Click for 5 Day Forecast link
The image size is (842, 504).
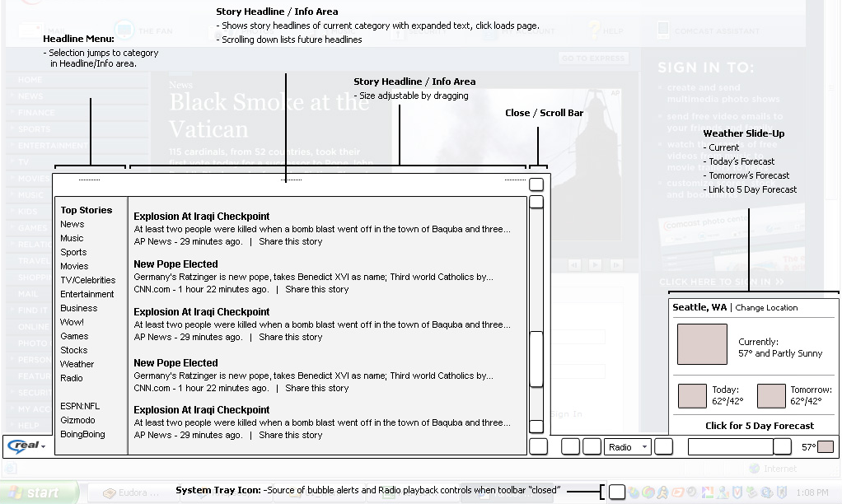point(760,426)
